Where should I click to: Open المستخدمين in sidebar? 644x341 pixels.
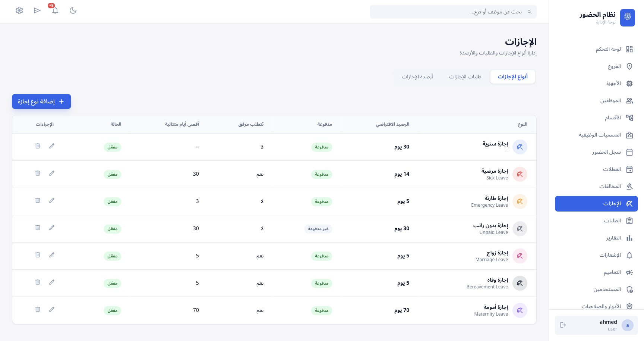pos(596,290)
